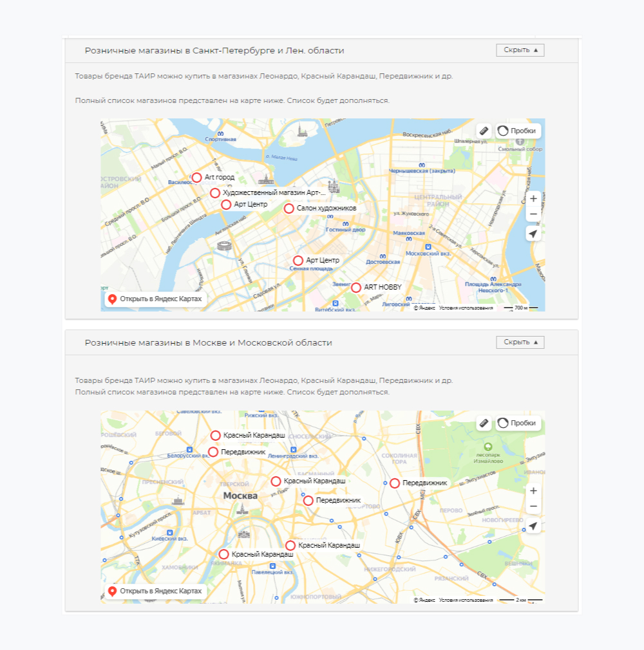The width and height of the screenshot is (644, 650).
Task: Open Moscow map in Яндекс Карты
Action: tap(155, 591)
